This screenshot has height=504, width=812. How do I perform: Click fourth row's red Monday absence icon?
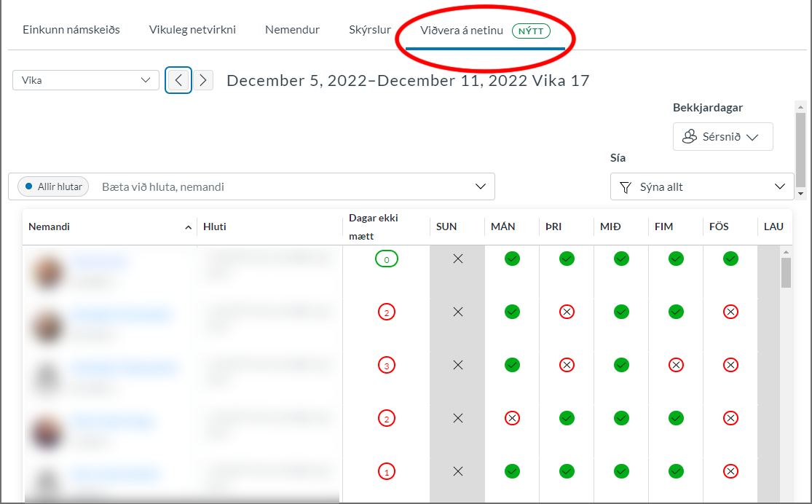pyautogui.click(x=512, y=418)
